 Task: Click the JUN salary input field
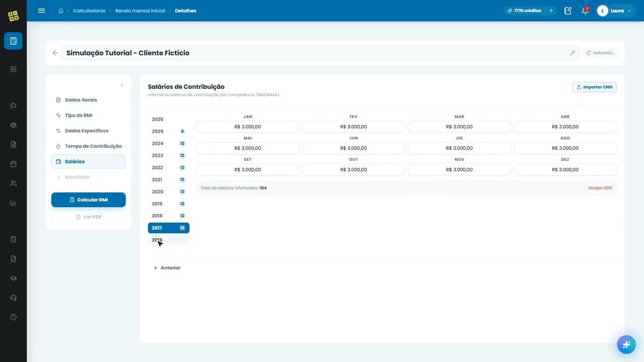[x=353, y=148]
